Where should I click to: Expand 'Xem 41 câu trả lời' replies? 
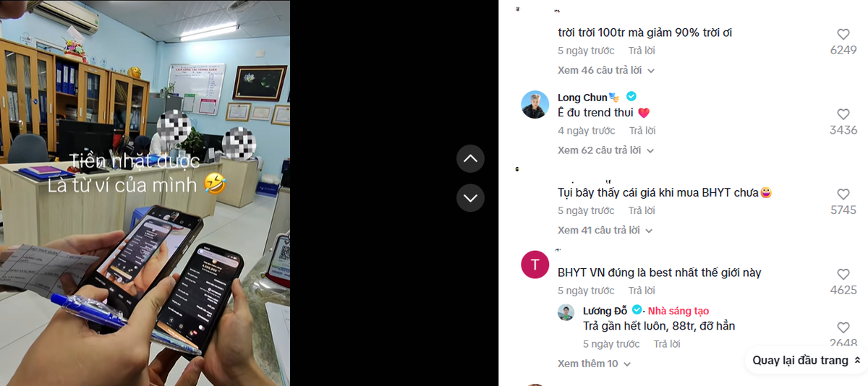pyautogui.click(x=605, y=230)
